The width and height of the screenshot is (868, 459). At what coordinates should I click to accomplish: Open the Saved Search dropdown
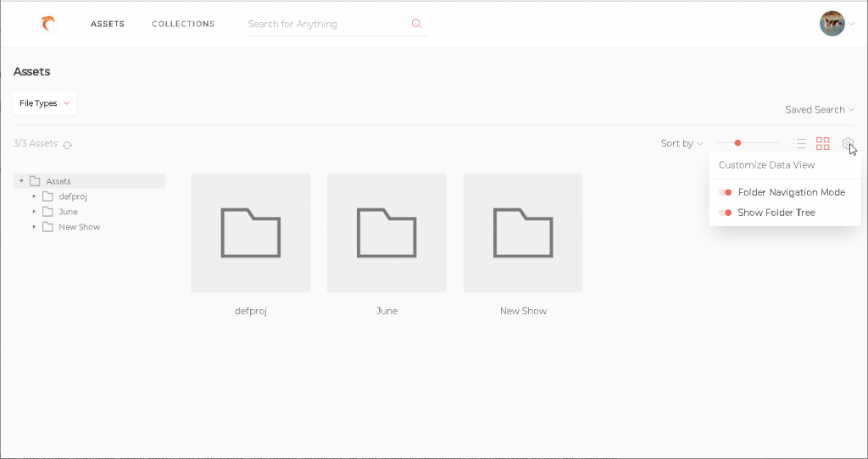(820, 109)
